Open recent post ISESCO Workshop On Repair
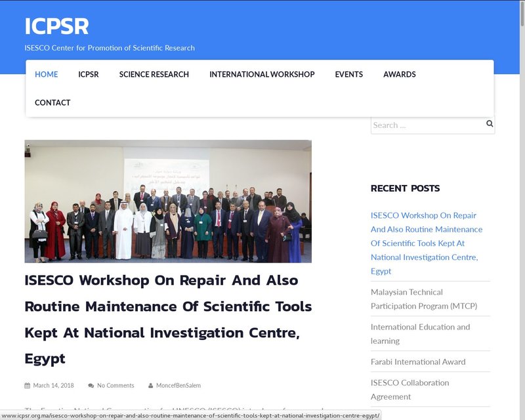 point(427,243)
